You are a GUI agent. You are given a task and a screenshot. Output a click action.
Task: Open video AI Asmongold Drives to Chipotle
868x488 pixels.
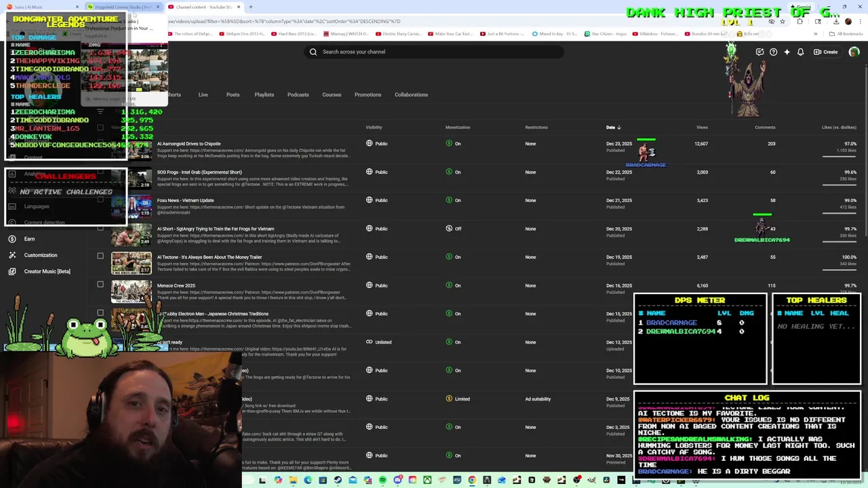point(189,144)
